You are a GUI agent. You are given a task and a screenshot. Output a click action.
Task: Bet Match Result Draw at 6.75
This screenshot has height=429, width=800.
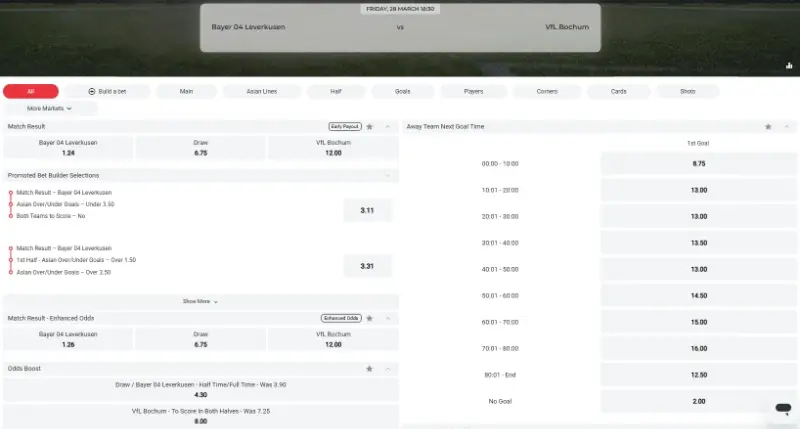coord(201,148)
